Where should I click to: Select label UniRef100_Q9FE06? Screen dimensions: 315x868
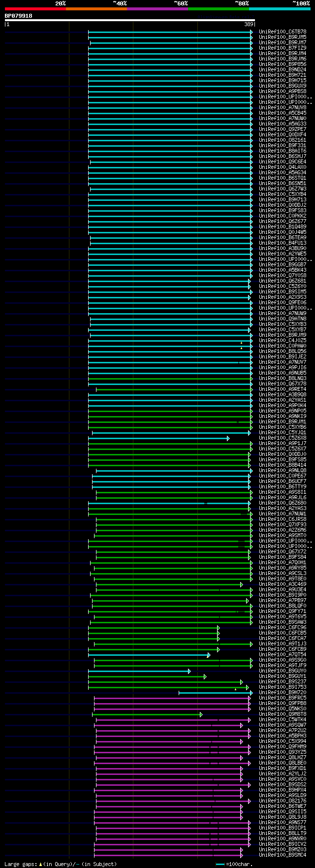pyautogui.click(x=283, y=302)
